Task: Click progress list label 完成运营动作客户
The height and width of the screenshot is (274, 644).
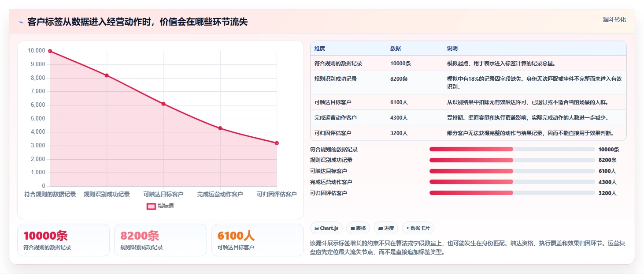Action: [x=331, y=182]
